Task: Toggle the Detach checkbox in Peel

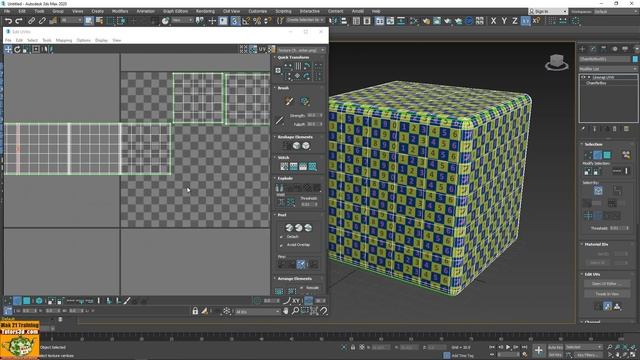Action: 281,237
